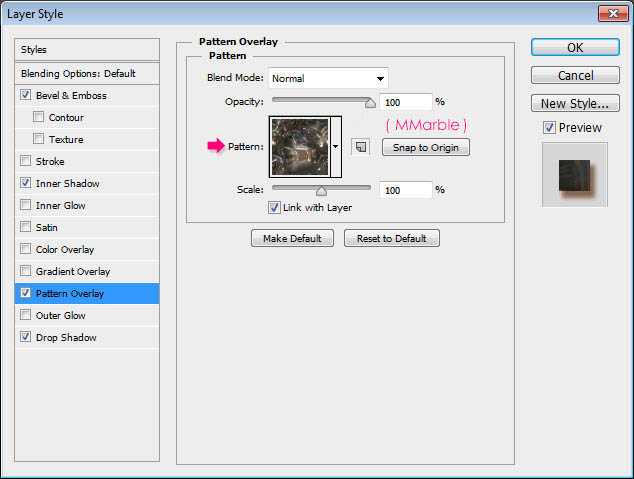Image resolution: width=634 pixels, height=479 pixels.
Task: Click the New Style... button
Action: click(574, 103)
